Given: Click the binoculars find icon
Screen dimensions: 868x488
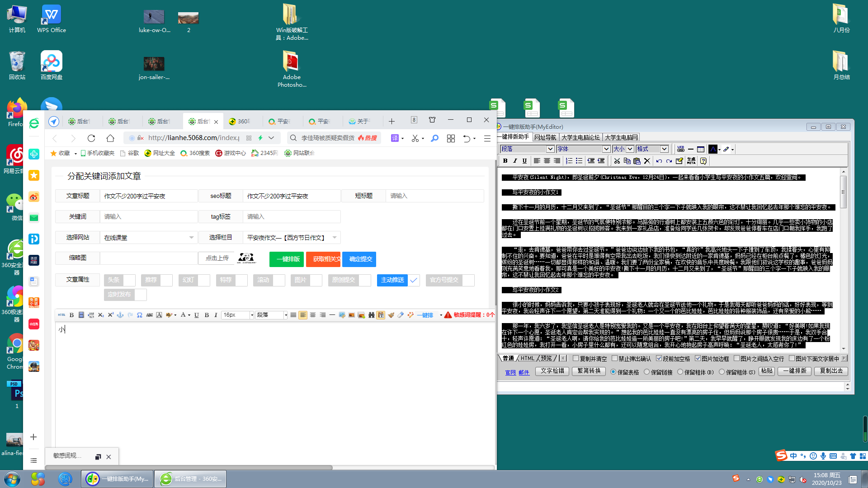Looking at the screenshot, I should point(371,315).
